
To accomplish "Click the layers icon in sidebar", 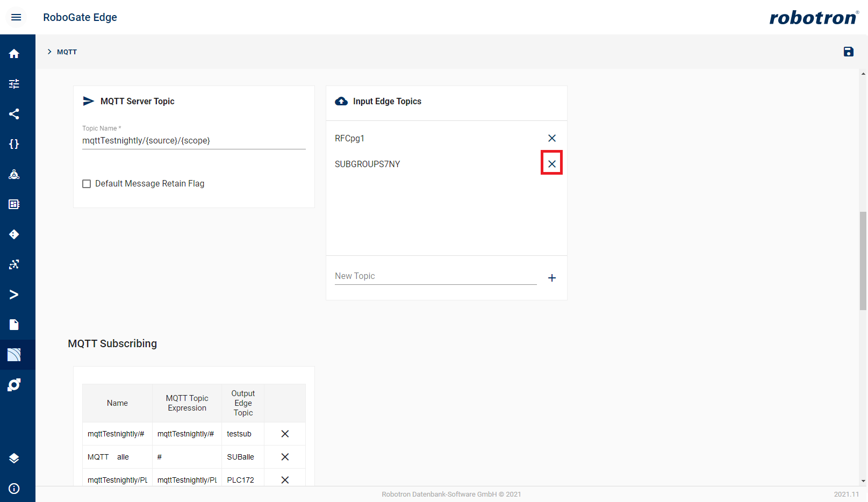I will (x=15, y=458).
